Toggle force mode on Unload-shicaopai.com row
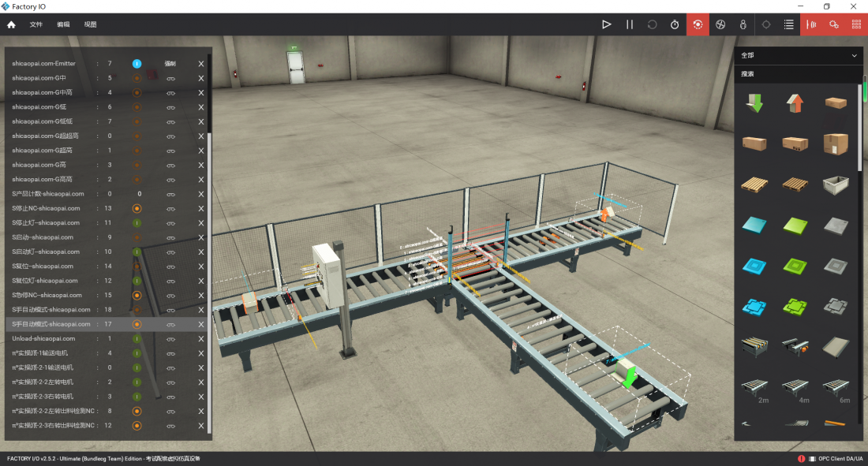Image resolution: width=868 pixels, height=466 pixels. tap(170, 338)
